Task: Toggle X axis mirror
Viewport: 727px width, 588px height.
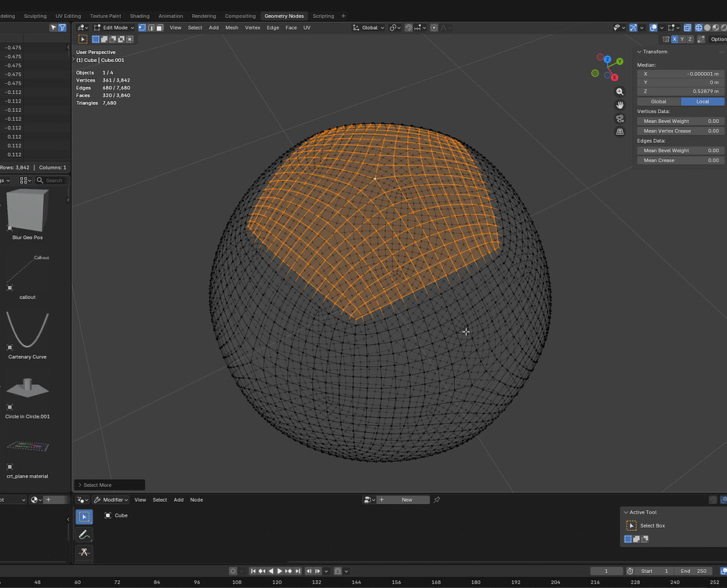Action: [674, 39]
